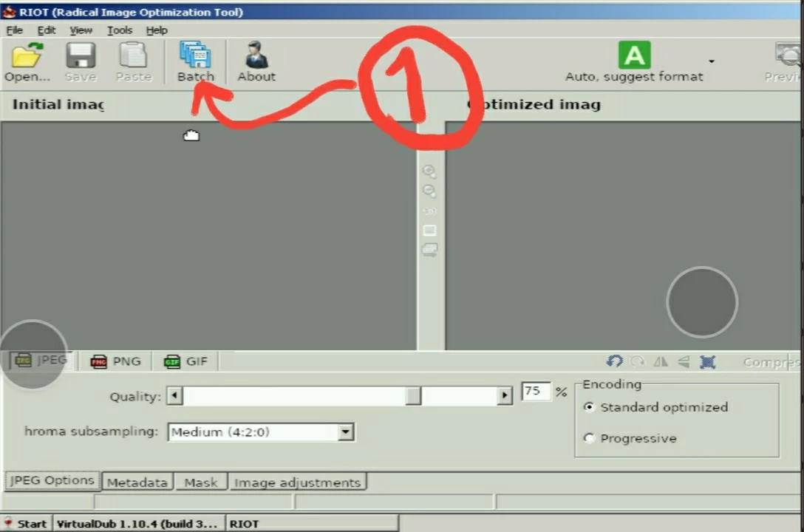Switch to the Mask tab
Viewport: 804px width, 532px height.
click(201, 482)
